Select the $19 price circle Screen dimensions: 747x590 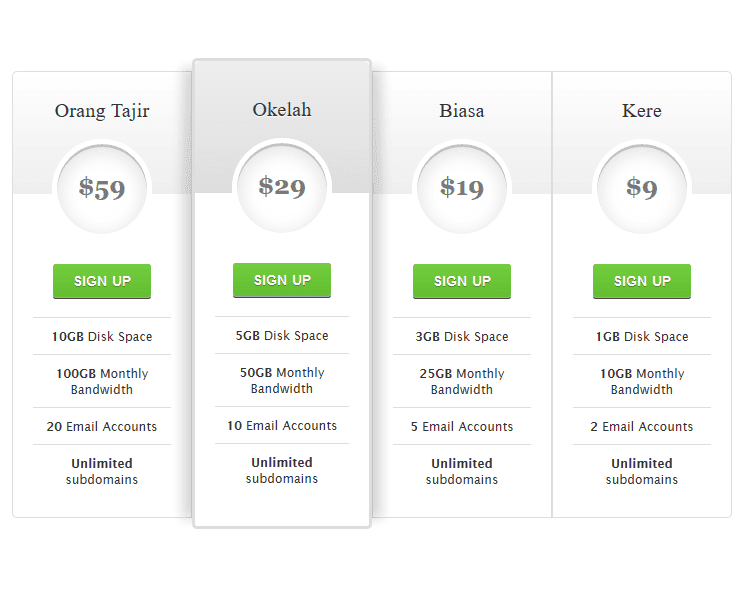coord(462,189)
